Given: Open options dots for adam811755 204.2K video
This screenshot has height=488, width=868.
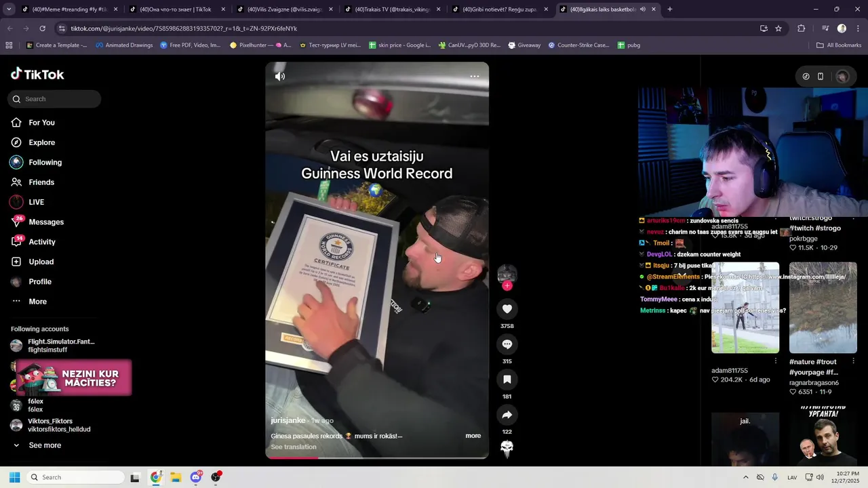Looking at the screenshot, I should pos(776,361).
